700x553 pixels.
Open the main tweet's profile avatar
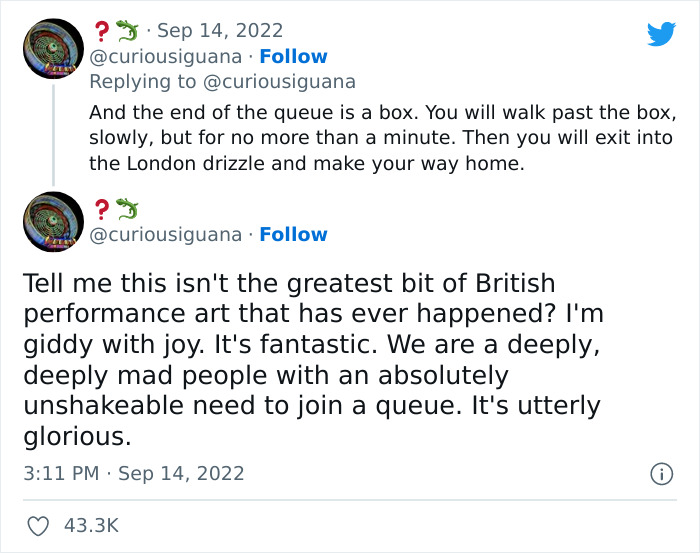click(x=53, y=221)
